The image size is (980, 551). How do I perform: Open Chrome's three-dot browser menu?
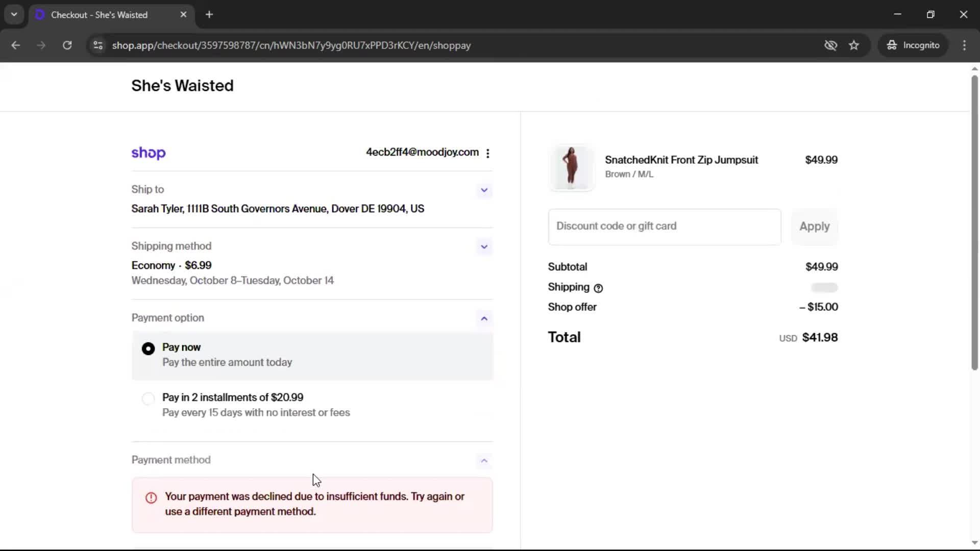(964, 45)
